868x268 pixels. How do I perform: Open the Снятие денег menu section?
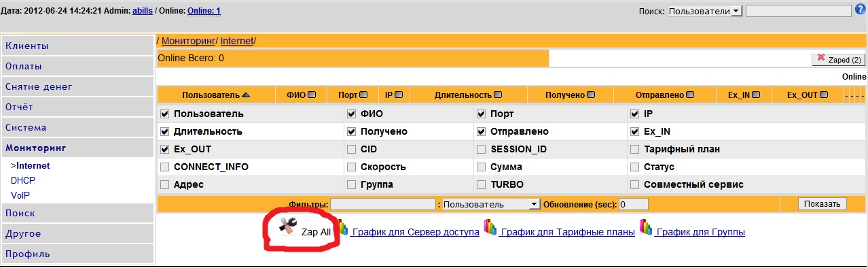[77, 86]
